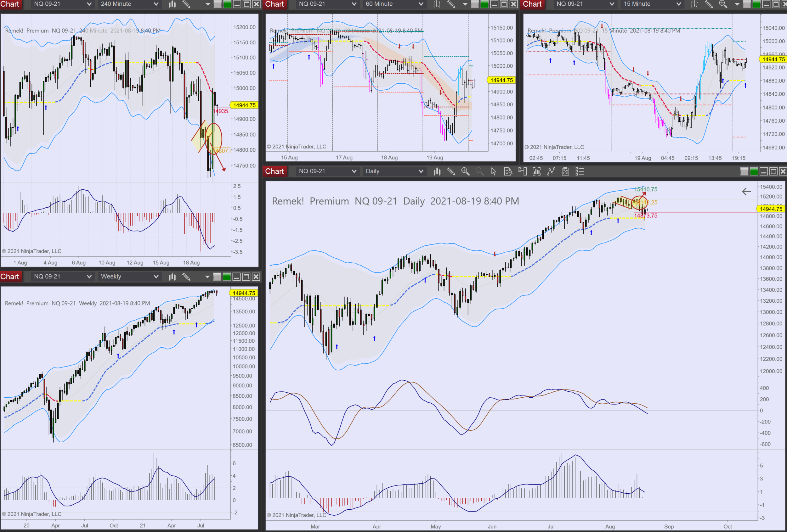Expand the 240 Minute interval dropdown
Viewport: 787px width, 532px height.
point(156,4)
